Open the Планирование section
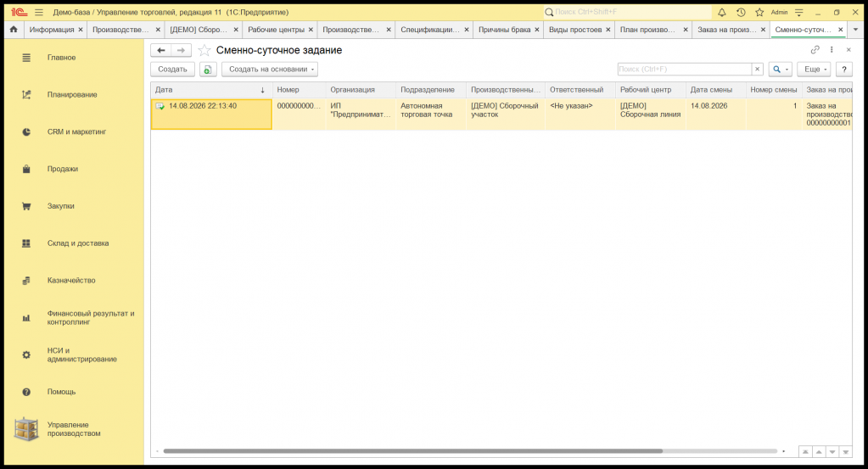 [72, 95]
